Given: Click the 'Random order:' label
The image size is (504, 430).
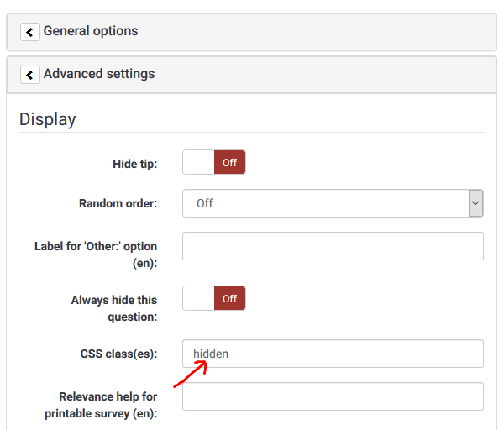Looking at the screenshot, I should 118,203.
